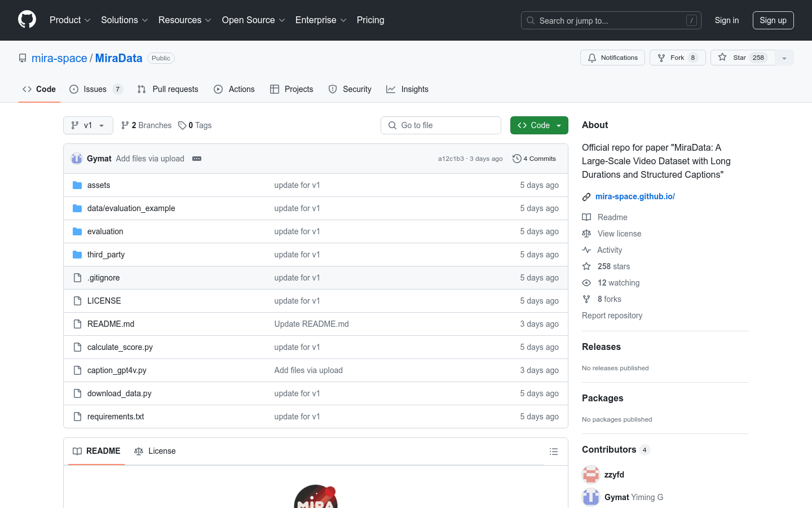Open the data/evaluation_example folder
The width and height of the screenshot is (812, 508).
[x=131, y=208]
